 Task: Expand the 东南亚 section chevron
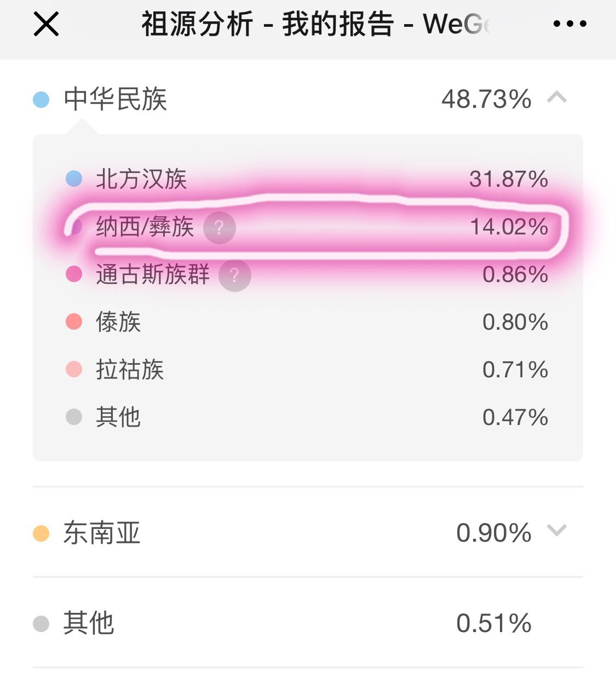click(x=557, y=531)
